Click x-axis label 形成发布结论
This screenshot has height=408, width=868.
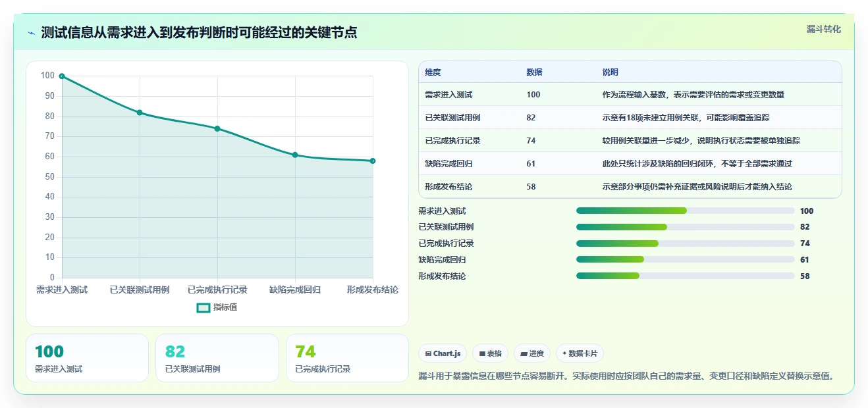point(373,290)
